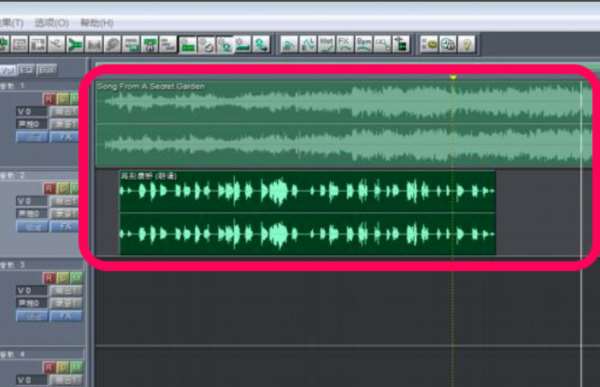The width and height of the screenshot is (600, 387).
Task: Click the green arrow merge toolbar icon
Action: [x=75, y=44]
